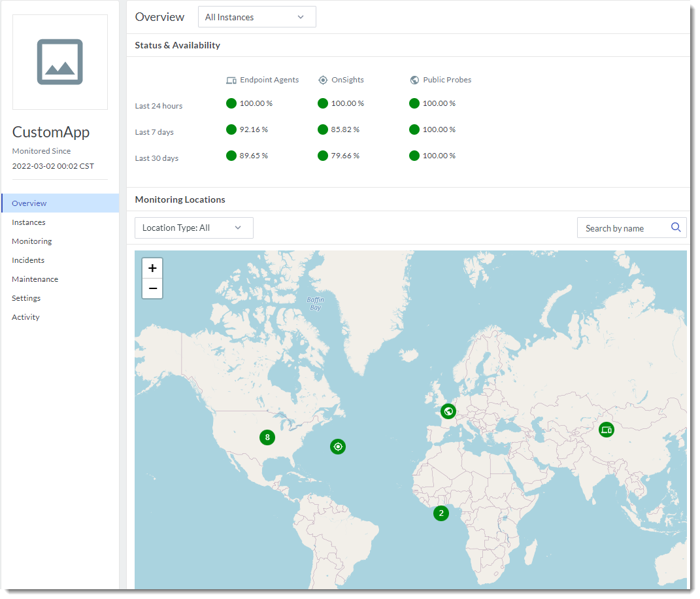Open the All Instances dropdown
This screenshot has height=599, width=700.
[257, 16]
